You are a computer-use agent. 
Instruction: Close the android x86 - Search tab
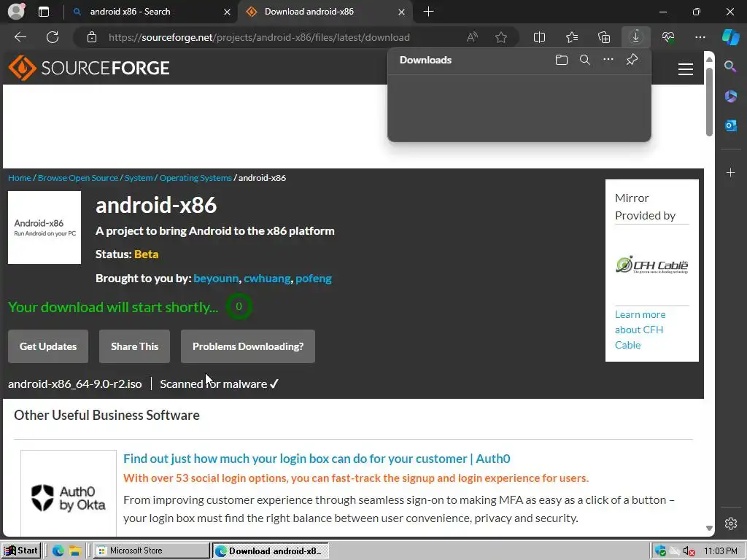228,12
